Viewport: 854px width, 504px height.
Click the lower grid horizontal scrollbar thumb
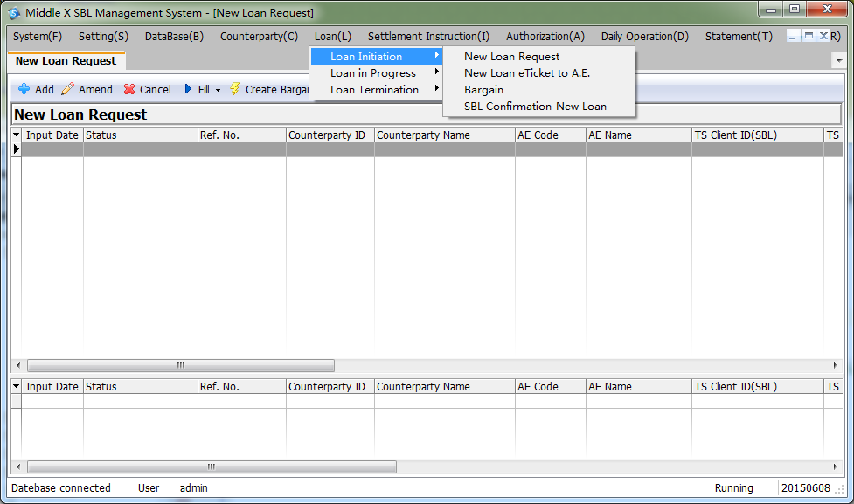[212, 466]
